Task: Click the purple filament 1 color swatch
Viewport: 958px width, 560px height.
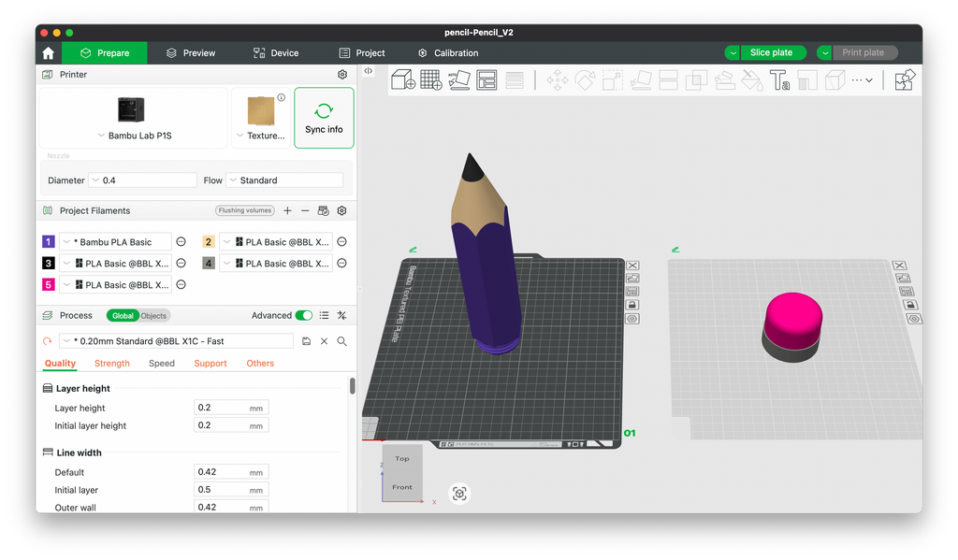Action: [49, 242]
